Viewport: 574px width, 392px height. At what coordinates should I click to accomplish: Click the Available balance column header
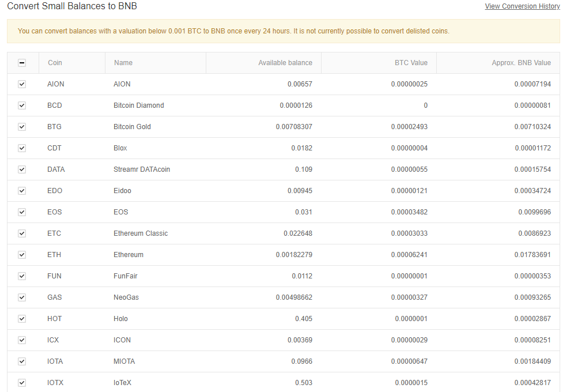285,63
